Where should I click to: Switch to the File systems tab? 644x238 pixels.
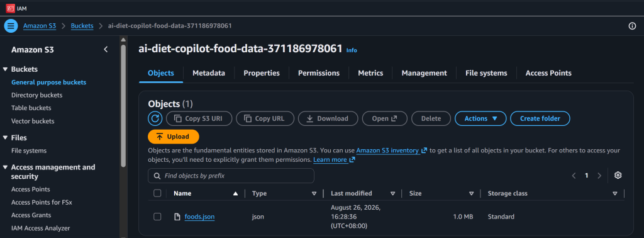pos(486,73)
